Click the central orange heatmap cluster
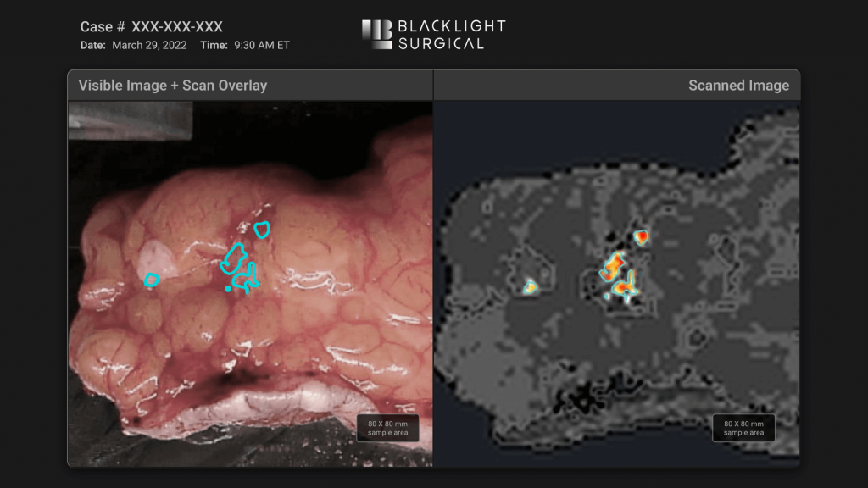 point(613,265)
